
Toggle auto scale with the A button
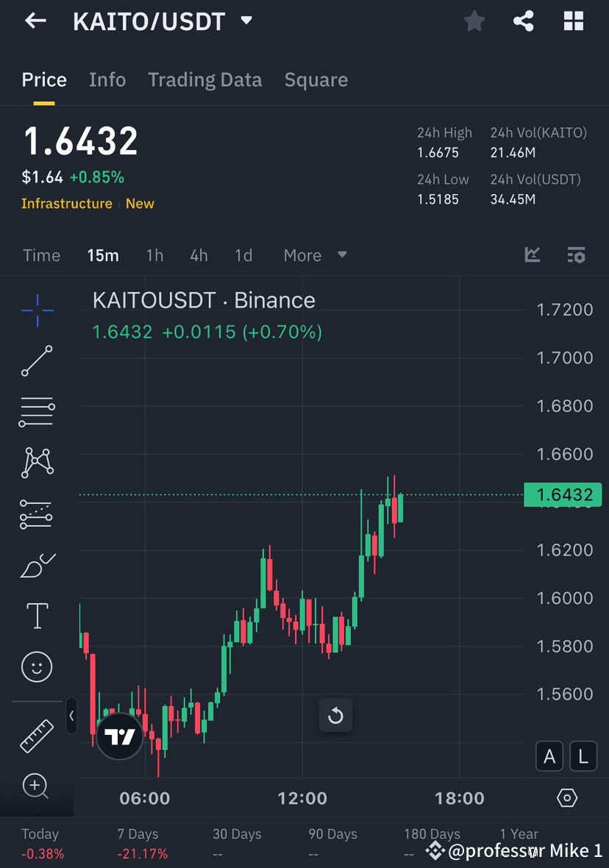(549, 756)
